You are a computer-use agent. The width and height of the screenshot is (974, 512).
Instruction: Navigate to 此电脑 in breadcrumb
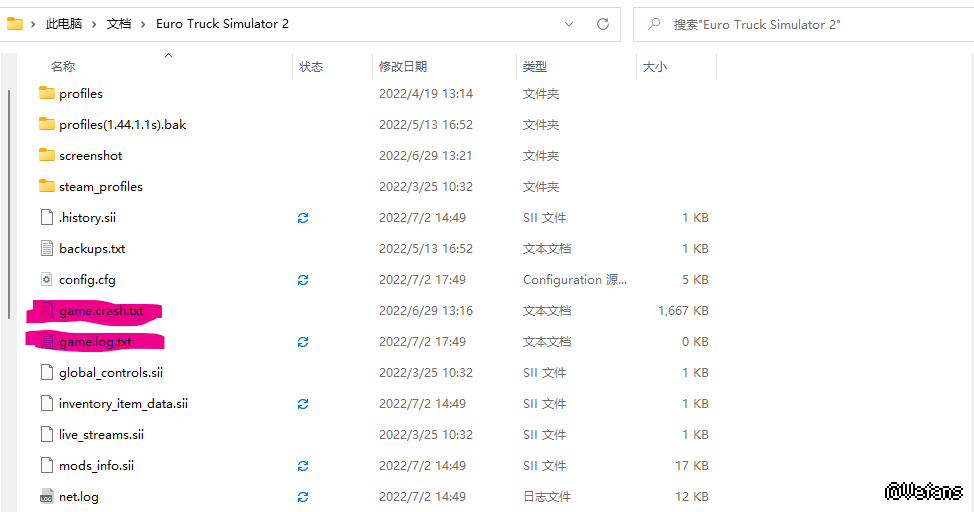point(64,24)
